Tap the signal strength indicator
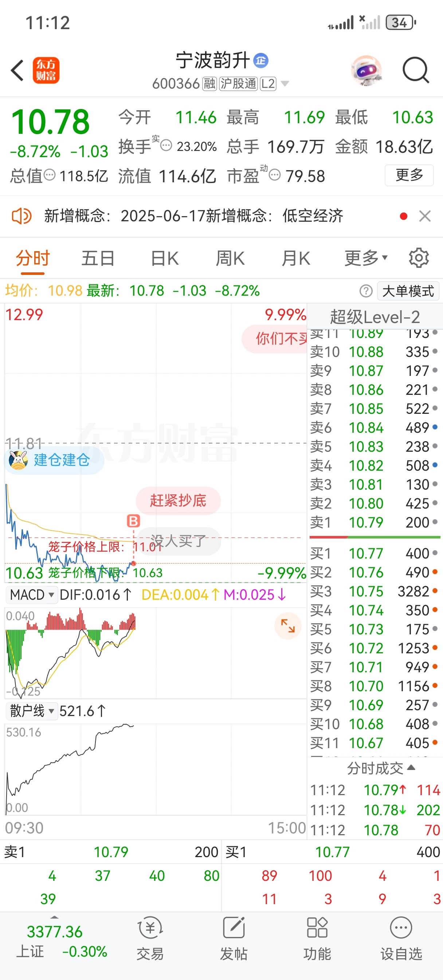The width and height of the screenshot is (443, 980). (x=341, y=23)
